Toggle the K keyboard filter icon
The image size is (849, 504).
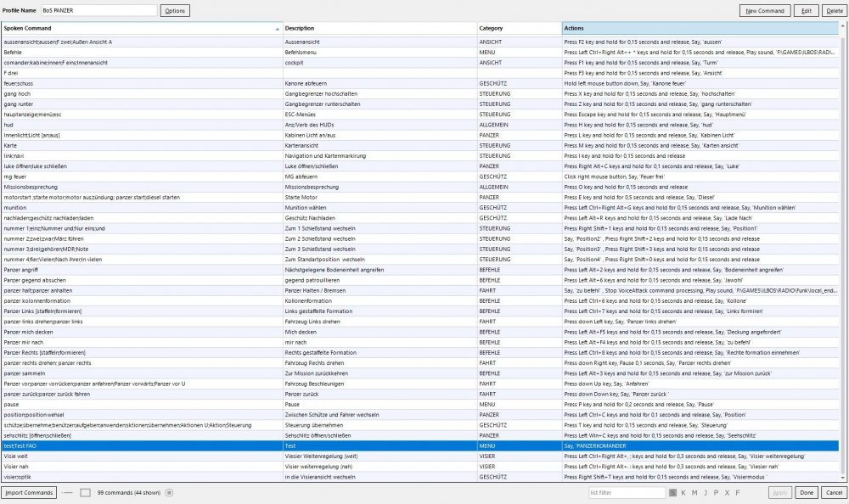pyautogui.click(x=683, y=492)
